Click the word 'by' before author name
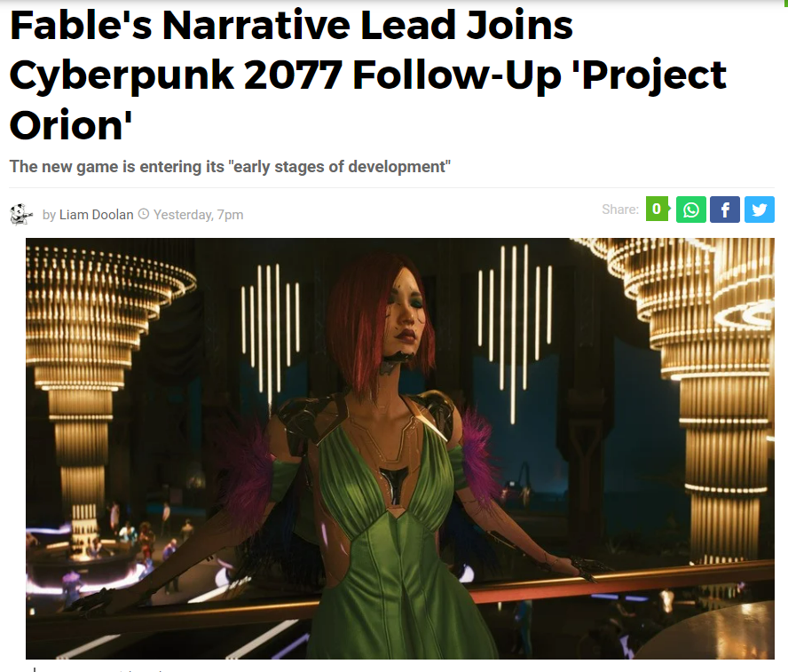The height and width of the screenshot is (672, 788). (x=50, y=215)
